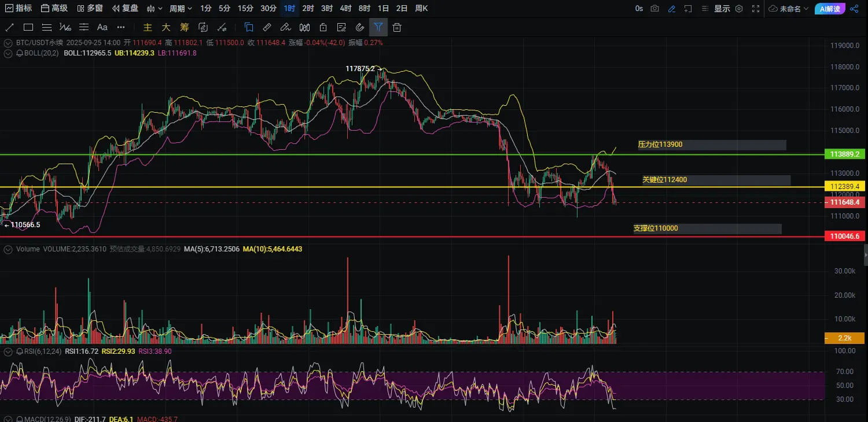Click the add-window plus square icon
The width and height of the screenshot is (868, 422).
688,8
